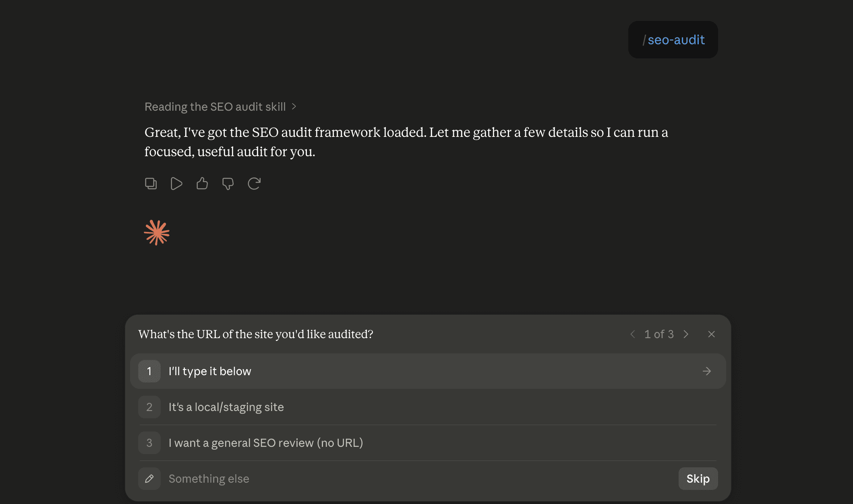This screenshot has height=504, width=853.
Task: Choose option 'It's a local/staging site'
Action: click(428, 407)
